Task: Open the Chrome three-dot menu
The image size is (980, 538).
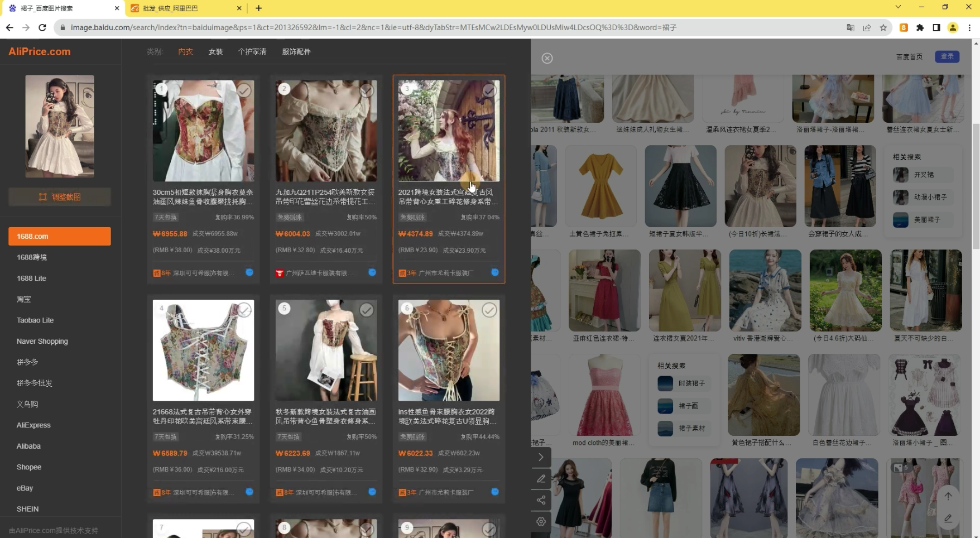Action: [x=969, y=27]
